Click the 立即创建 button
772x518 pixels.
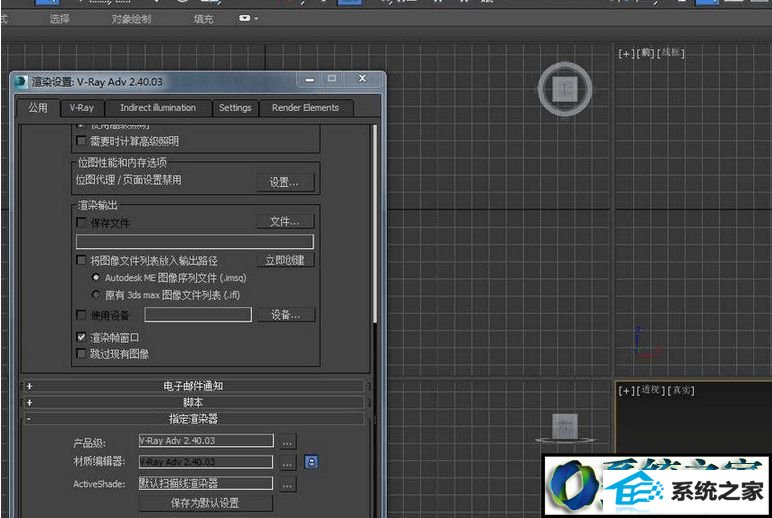tap(285, 260)
